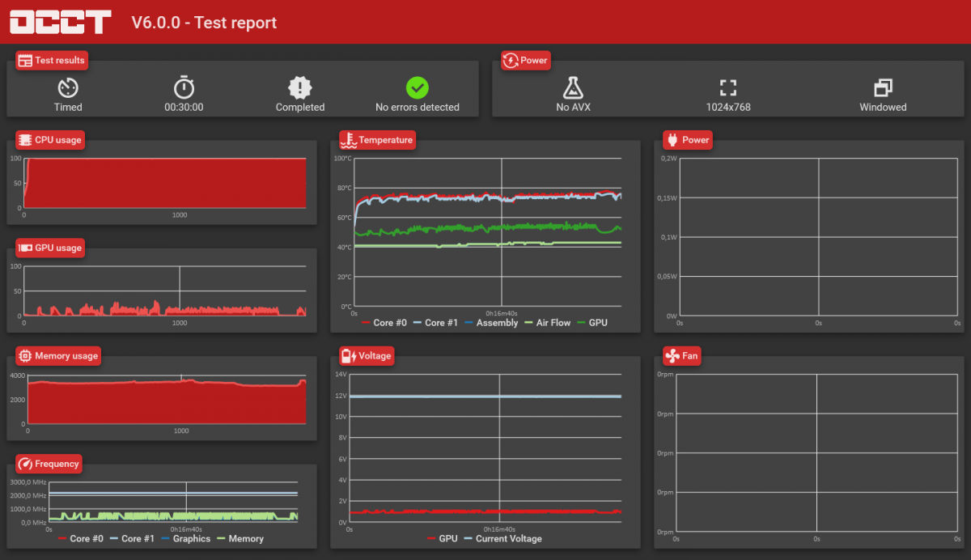Click inside the Memory usage graph area
Viewport: 971px width, 560px height.
click(x=165, y=400)
